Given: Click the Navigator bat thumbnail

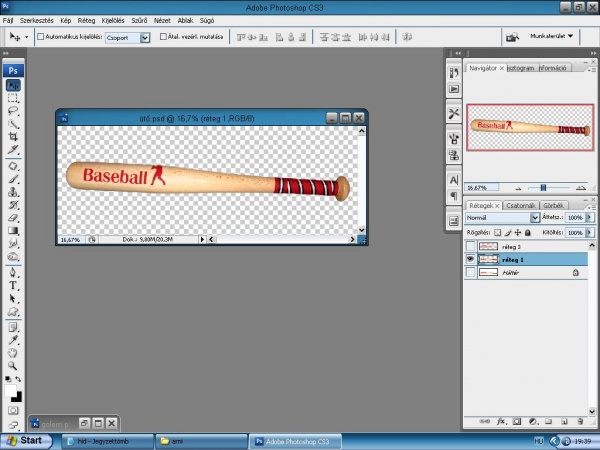Looking at the screenshot, I should click(x=530, y=127).
